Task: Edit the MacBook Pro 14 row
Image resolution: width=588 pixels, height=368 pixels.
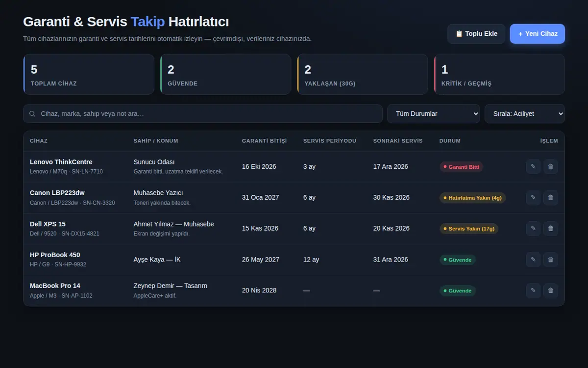Action: 533,290
